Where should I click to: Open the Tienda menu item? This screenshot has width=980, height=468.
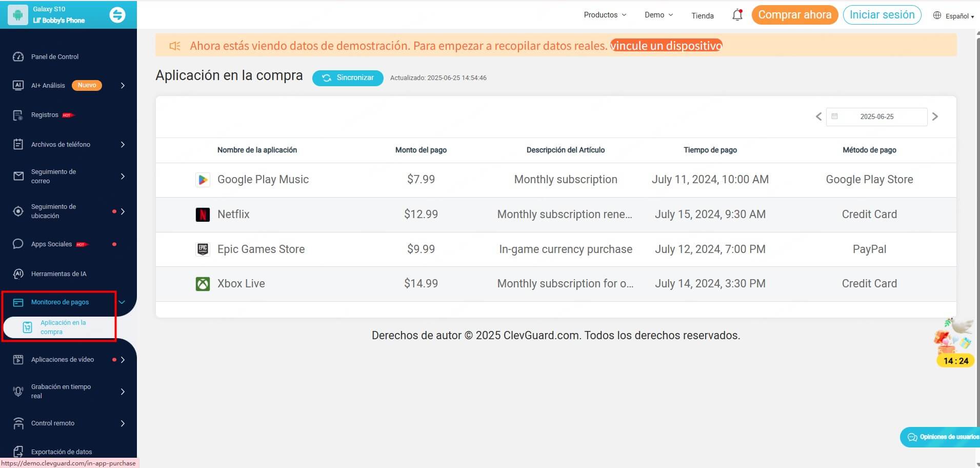(x=703, y=15)
